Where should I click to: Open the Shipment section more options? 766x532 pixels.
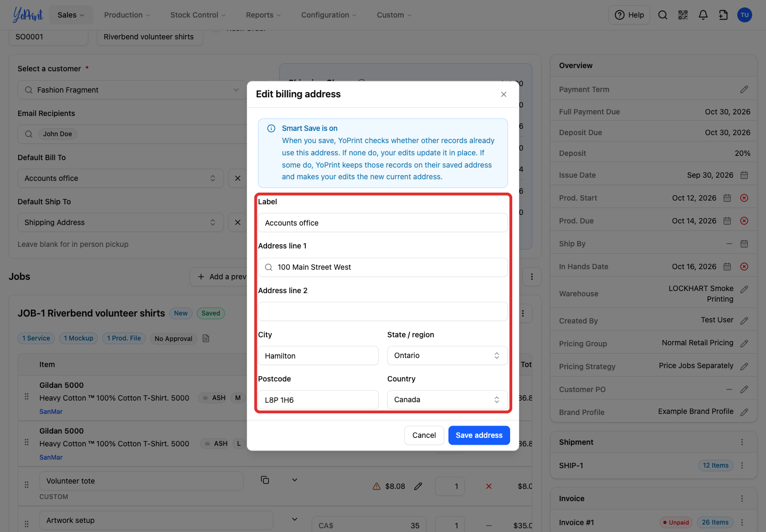click(742, 442)
